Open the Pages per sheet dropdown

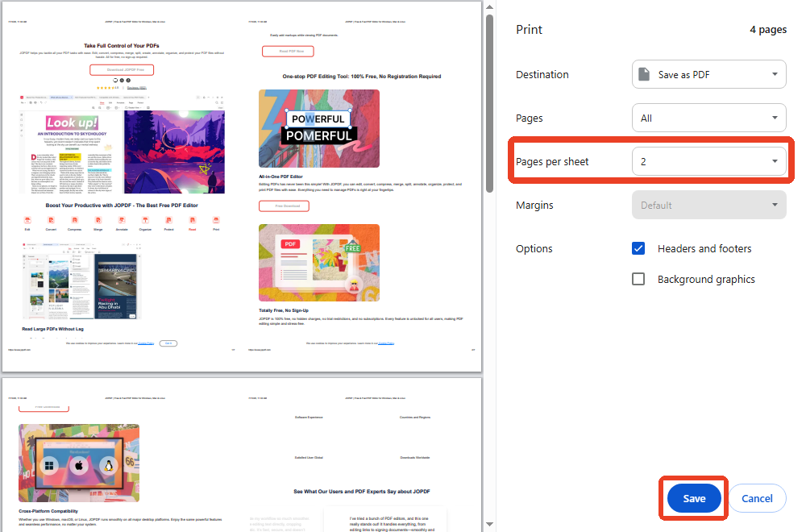point(708,161)
